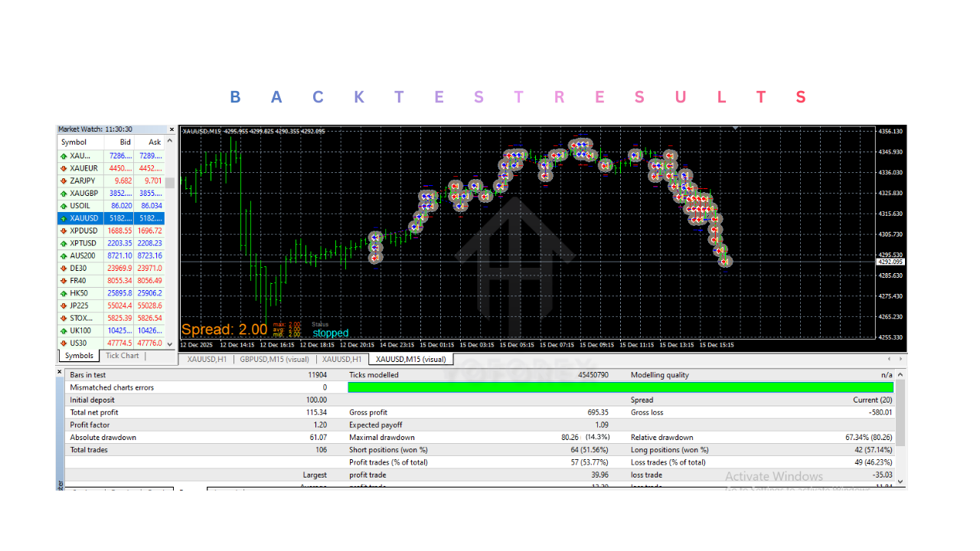Click the red down-tick icon beside ZARJPY
This screenshot has height=551, width=980.
coord(62,181)
